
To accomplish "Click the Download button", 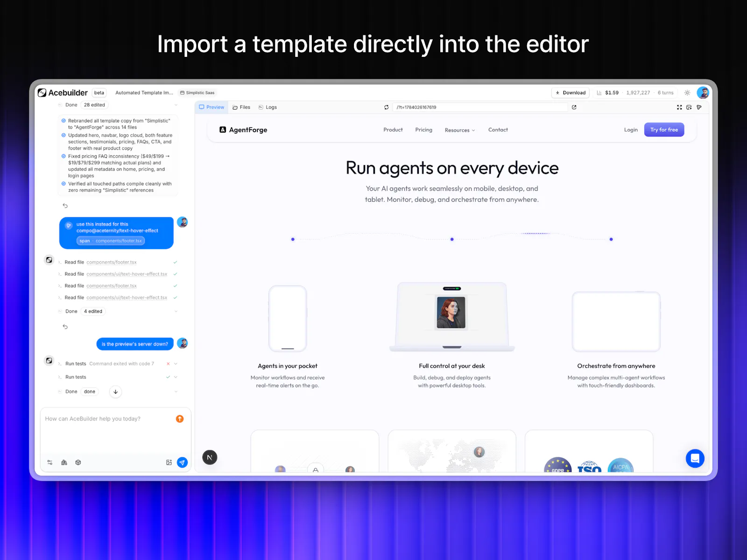I will (x=571, y=93).
